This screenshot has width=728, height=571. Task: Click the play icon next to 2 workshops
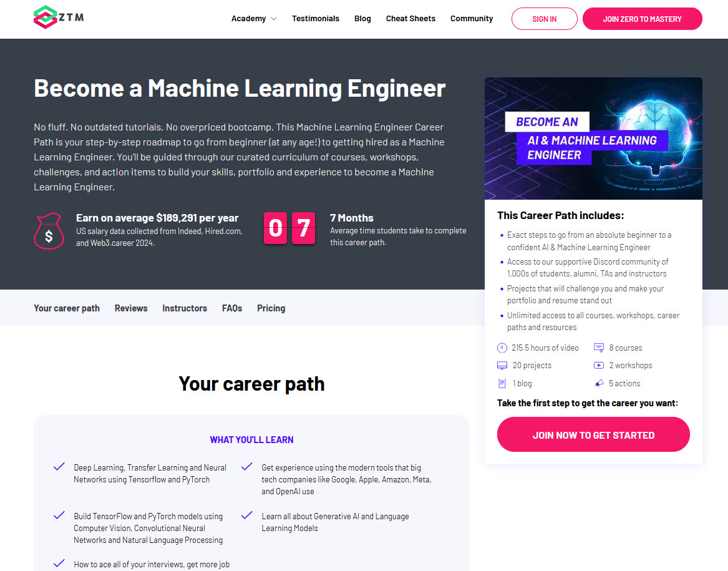(599, 365)
